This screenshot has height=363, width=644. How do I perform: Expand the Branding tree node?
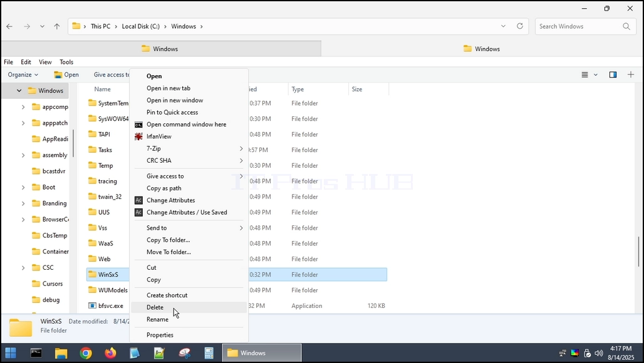click(23, 203)
